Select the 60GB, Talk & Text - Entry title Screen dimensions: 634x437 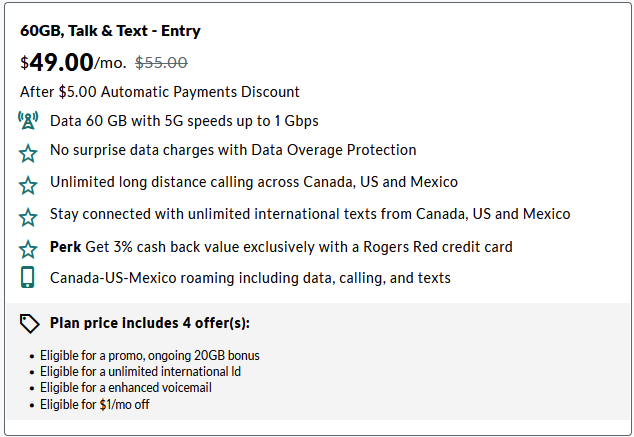point(110,31)
